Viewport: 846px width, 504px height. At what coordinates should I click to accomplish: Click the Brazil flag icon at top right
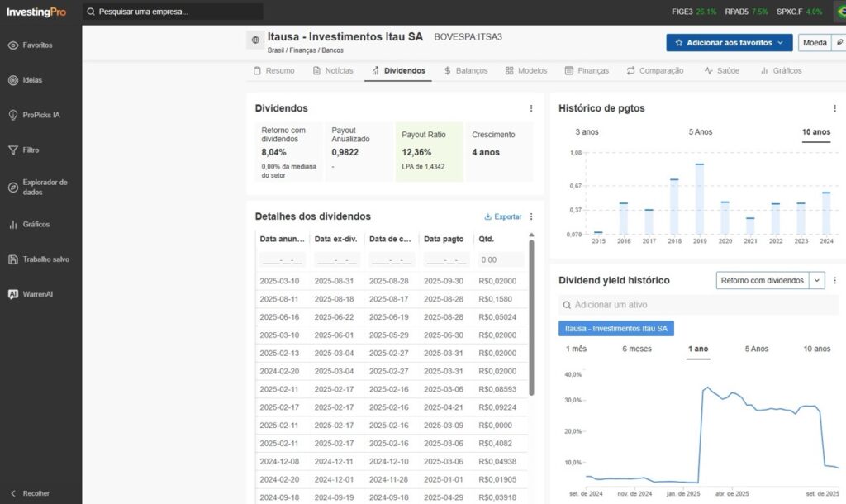[x=840, y=12]
